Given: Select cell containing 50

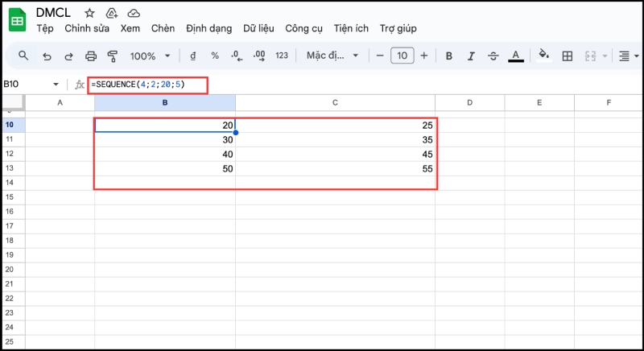Looking at the screenshot, I should pyautogui.click(x=165, y=168).
